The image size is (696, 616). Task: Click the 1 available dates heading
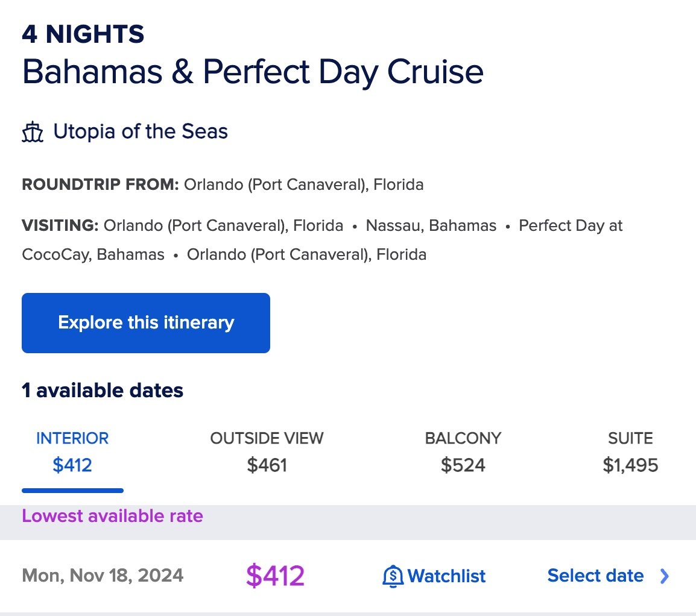pyautogui.click(x=103, y=391)
